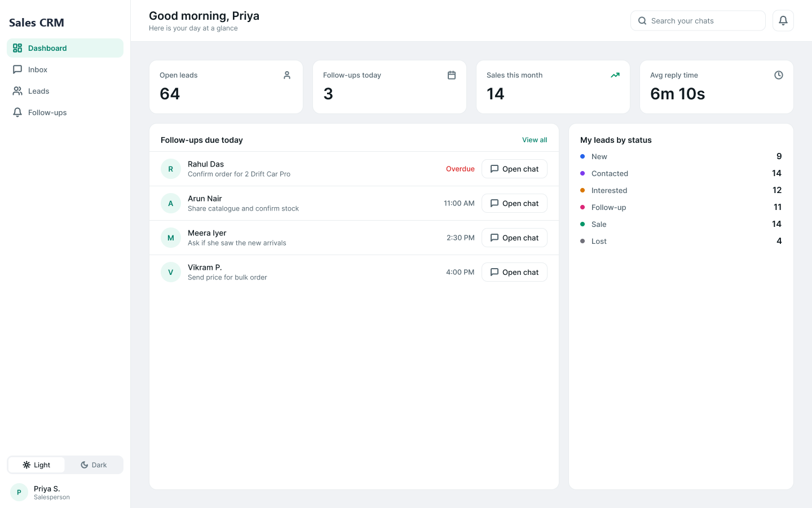Viewport: 812px width, 508px height.
Task: Go to Inbox in sidebar
Action: (65, 69)
